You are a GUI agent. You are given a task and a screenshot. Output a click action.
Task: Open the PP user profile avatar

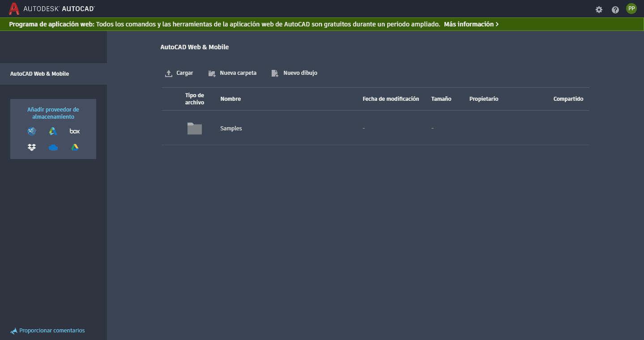point(631,9)
